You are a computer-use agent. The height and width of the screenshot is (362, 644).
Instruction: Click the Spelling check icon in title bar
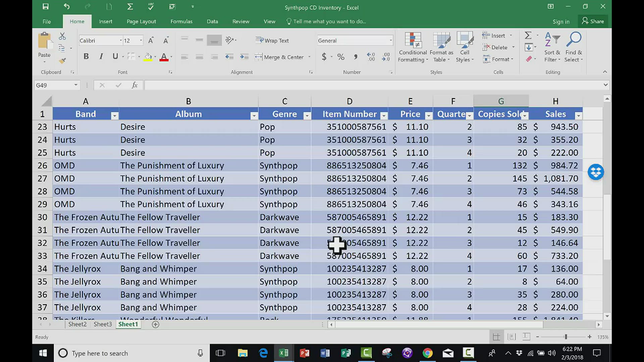[x=151, y=6]
